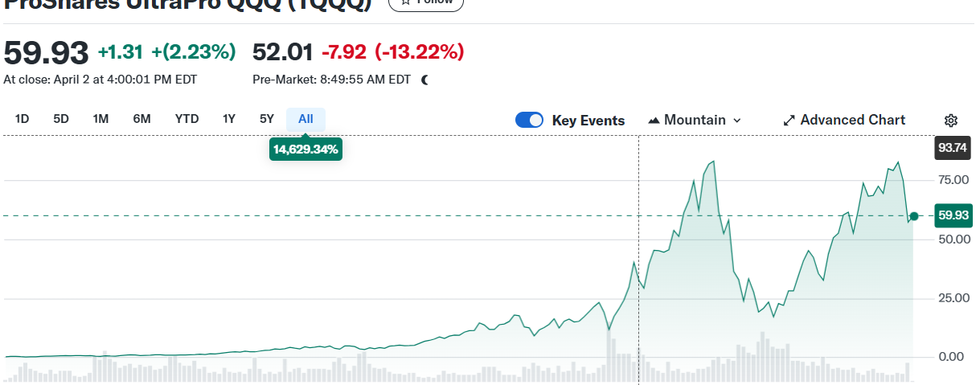Viewport: 980px width, 385px height.
Task: Click the -7.92 (-13.22%) change text
Action: click(x=393, y=52)
